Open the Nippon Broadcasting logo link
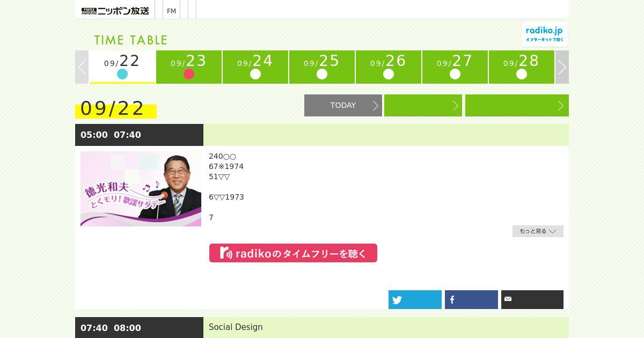The width and height of the screenshot is (644, 338). (x=115, y=11)
